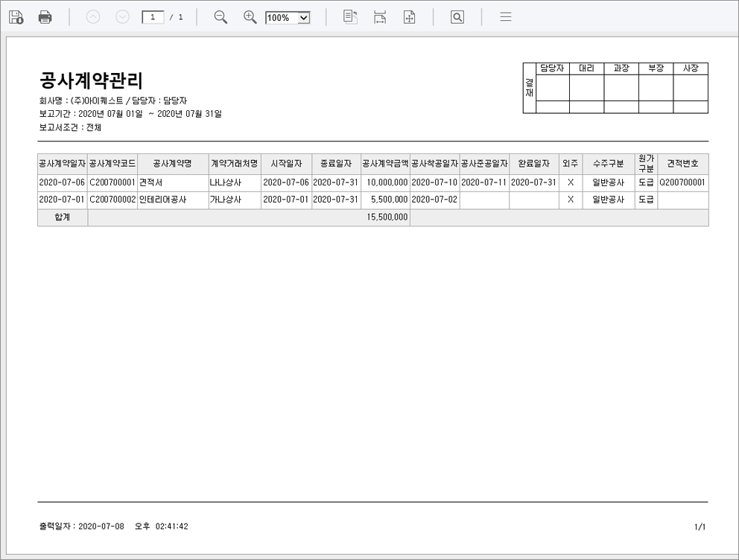Viewport: 739px width, 560px height.
Task: Click contract code C200700001
Action: tap(112, 182)
